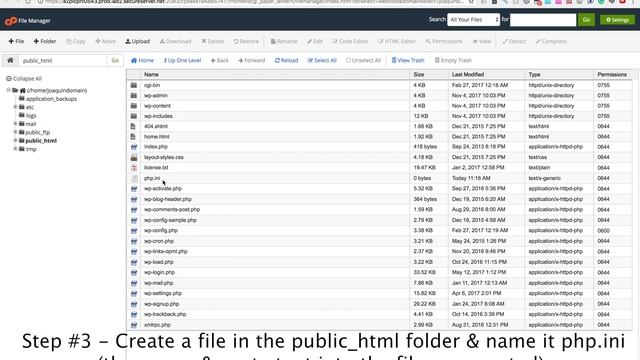Click Collapse All in the tree
This screenshot has width=640, height=360.
click(x=24, y=78)
